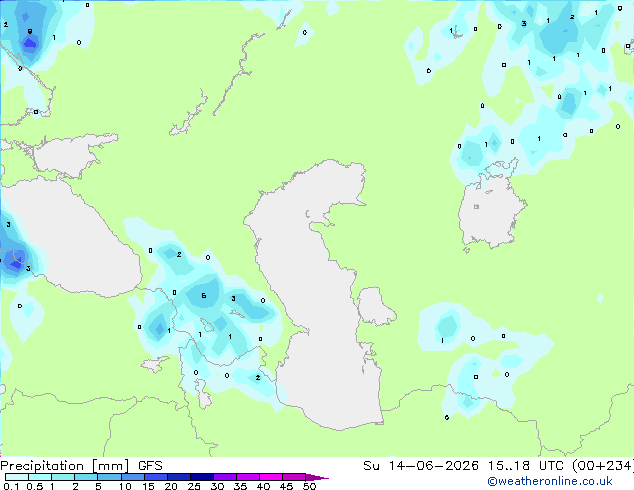Image resolution: width=634 pixels, height=490 pixels.
Task: Click the (00+234) forecast offset text
Action: tap(603, 466)
